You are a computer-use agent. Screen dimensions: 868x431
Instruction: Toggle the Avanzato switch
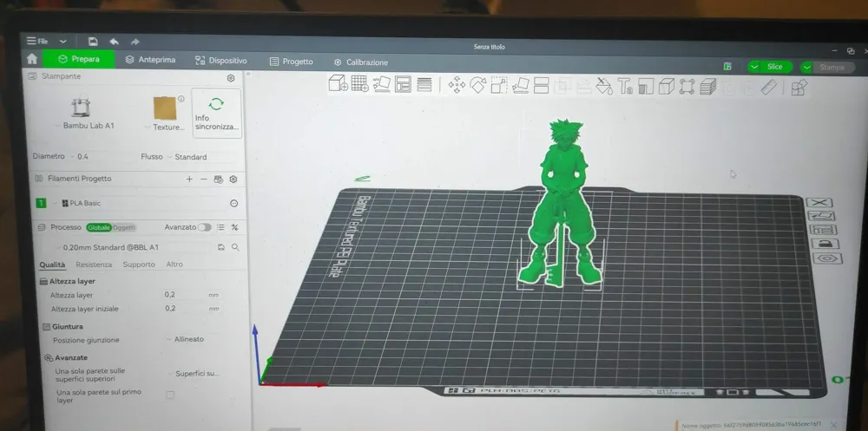pos(204,227)
